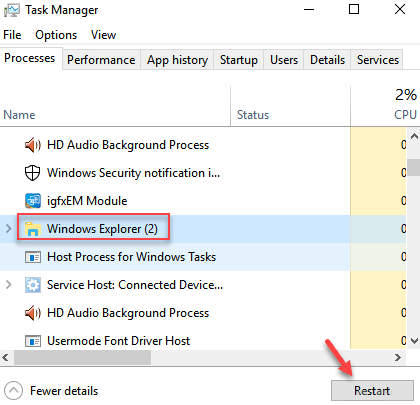The width and height of the screenshot is (420, 405).
Task: Maximize the Task Manager window
Action: click(x=354, y=9)
